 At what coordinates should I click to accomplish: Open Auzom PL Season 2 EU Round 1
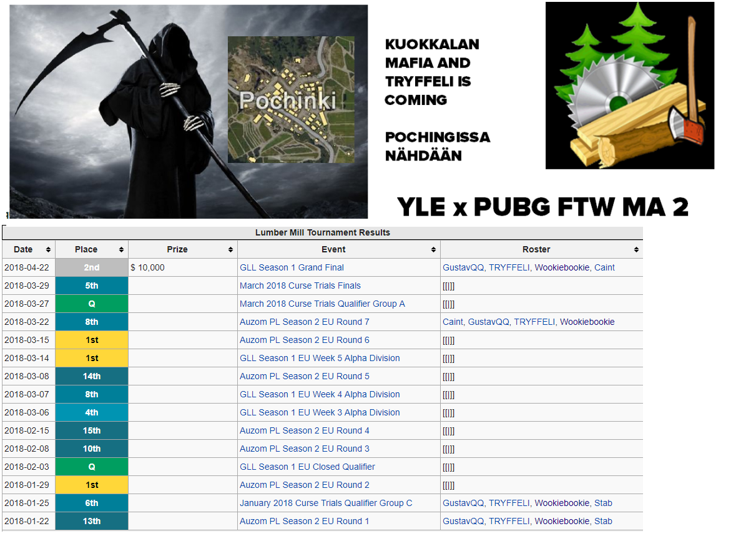[305, 521]
